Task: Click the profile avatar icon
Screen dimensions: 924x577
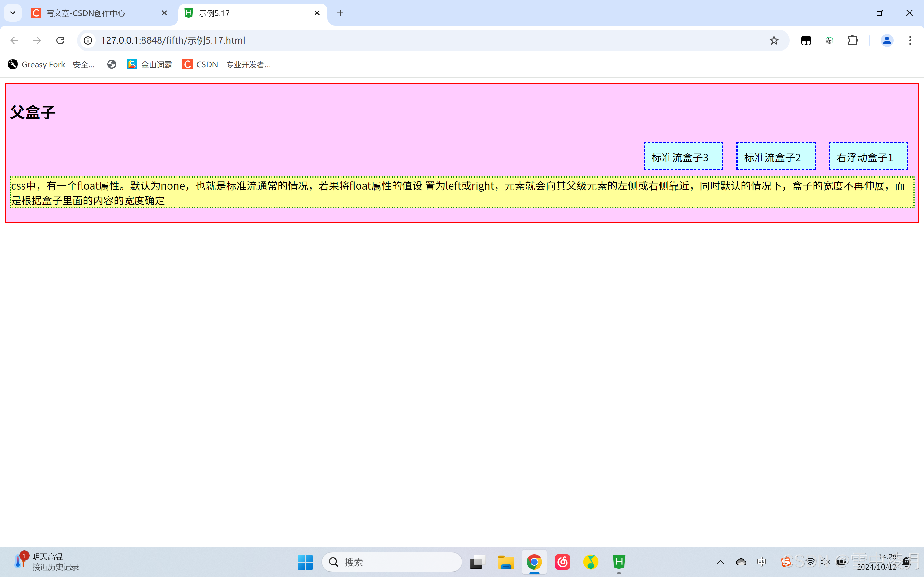Action: 886,40
